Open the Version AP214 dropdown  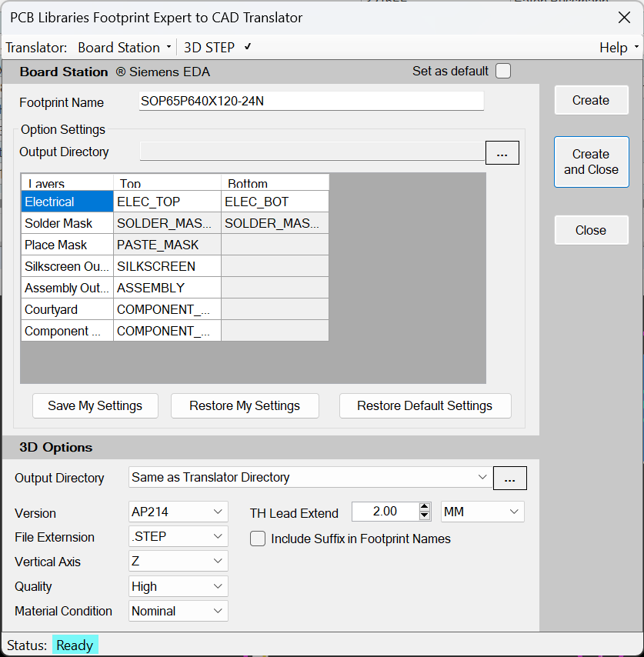pos(178,512)
